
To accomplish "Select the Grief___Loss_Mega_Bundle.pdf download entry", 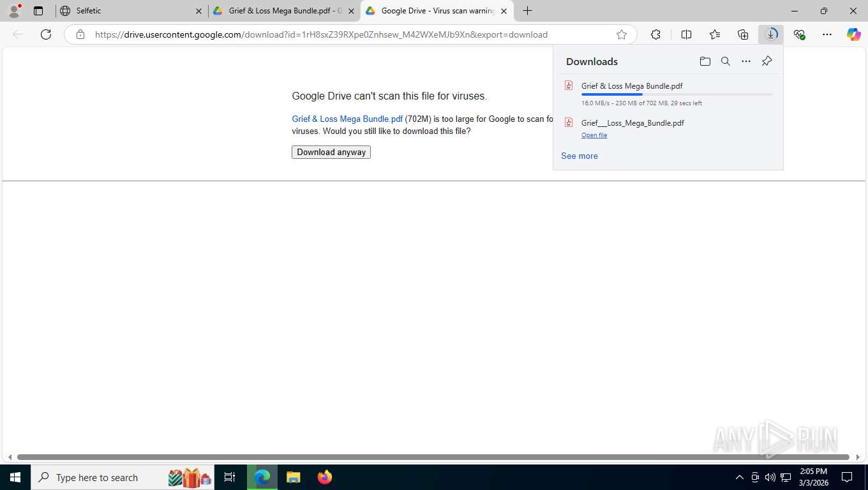I will (668, 128).
